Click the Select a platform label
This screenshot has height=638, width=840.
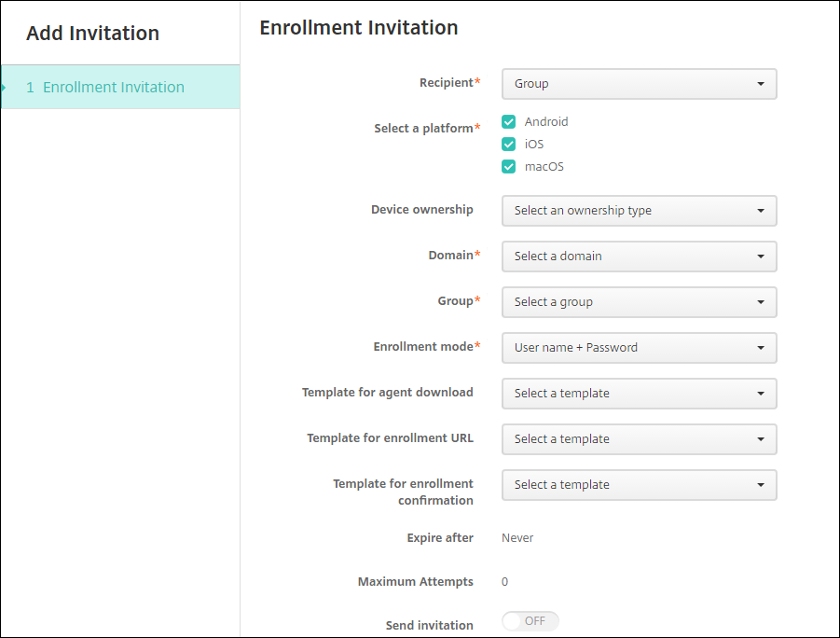(x=423, y=129)
